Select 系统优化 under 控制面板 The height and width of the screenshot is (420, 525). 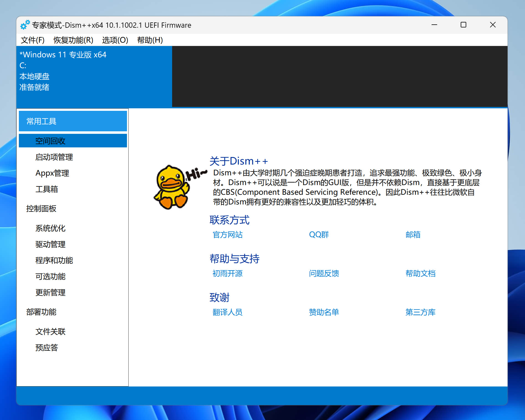pos(50,228)
